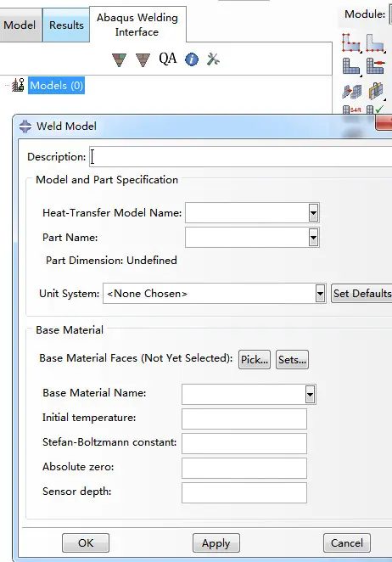392x562 pixels.
Task: Select the Models (0) tree item
Action: 57,85
